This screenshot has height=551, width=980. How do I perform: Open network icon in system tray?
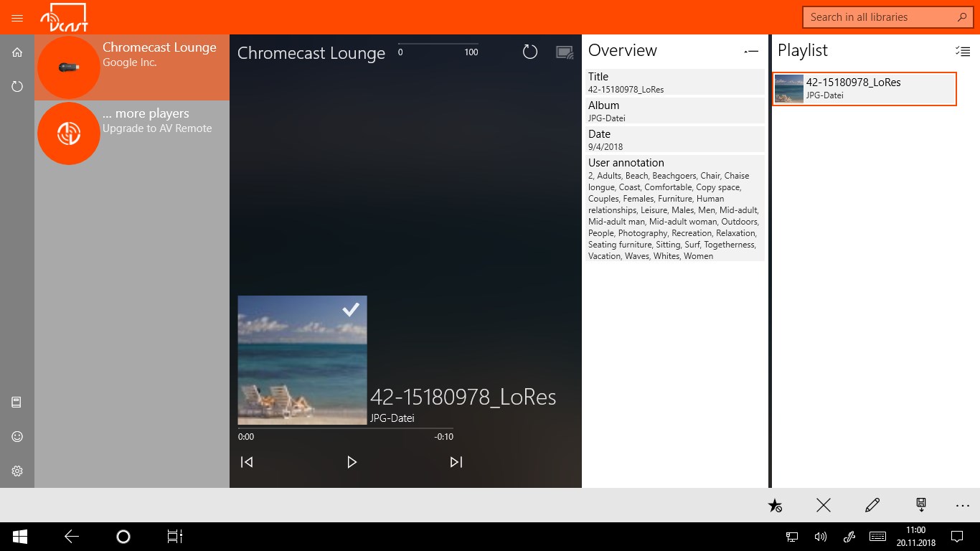tap(792, 536)
